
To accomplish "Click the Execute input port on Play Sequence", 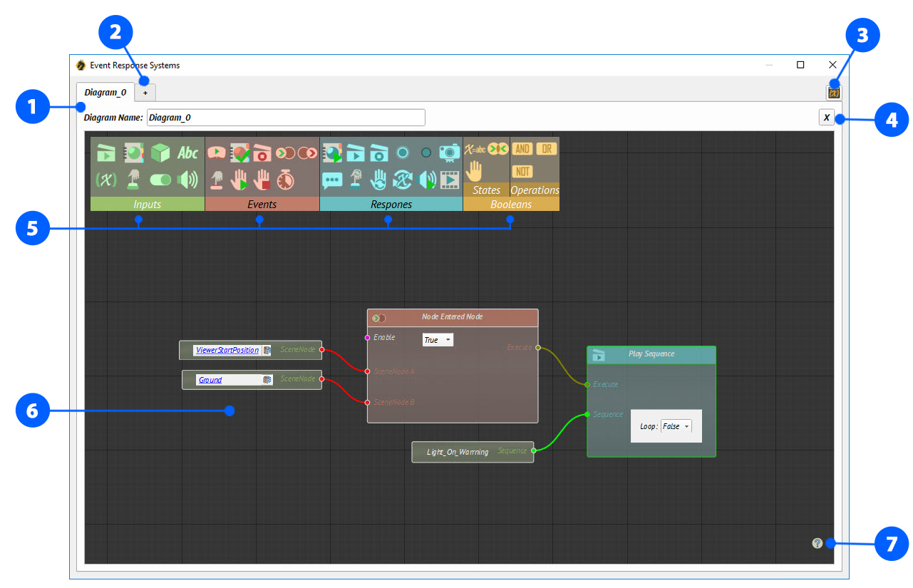I will tap(587, 385).
